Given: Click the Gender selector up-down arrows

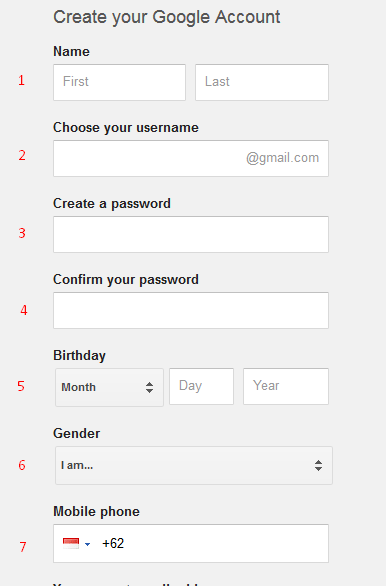Looking at the screenshot, I should pyautogui.click(x=319, y=465).
